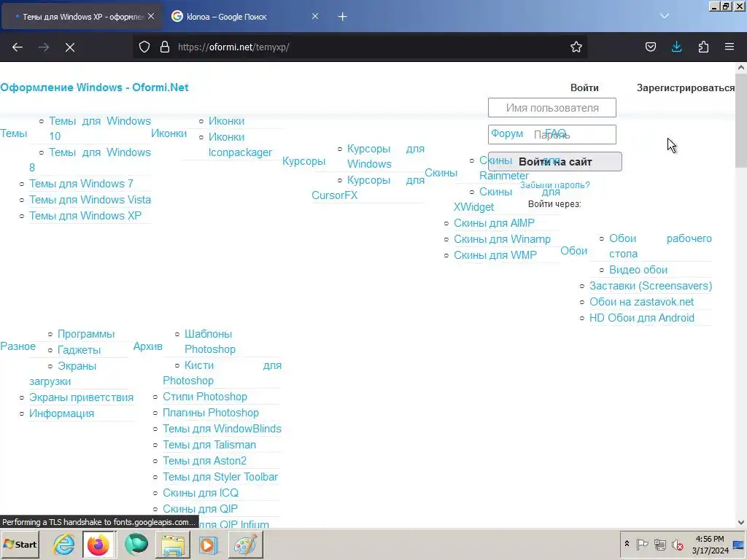The image size is (747, 560).
Task: Open the Firefox hamburger menu
Action: (x=729, y=47)
